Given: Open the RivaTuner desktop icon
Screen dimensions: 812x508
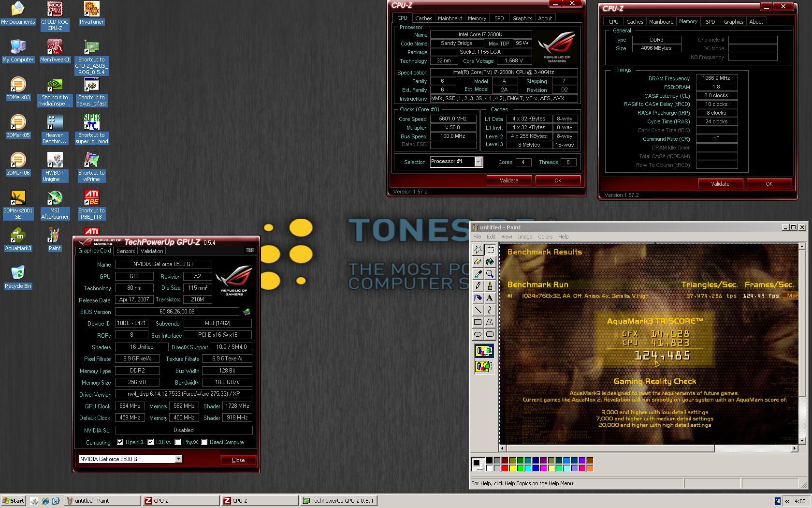Looking at the screenshot, I should (x=91, y=13).
